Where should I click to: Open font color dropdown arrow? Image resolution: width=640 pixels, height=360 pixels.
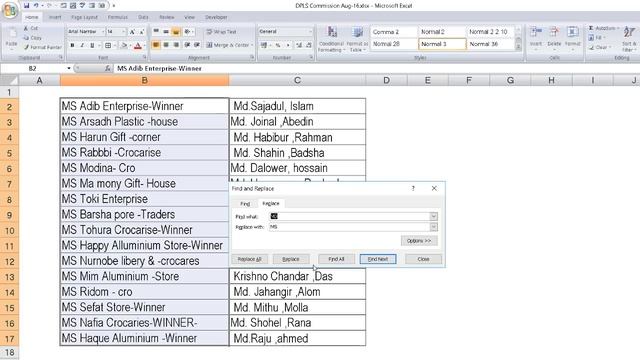pyautogui.click(x=144, y=45)
